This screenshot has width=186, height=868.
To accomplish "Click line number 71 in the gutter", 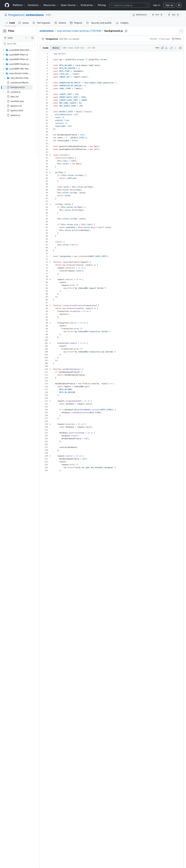I will [x=47, y=256].
